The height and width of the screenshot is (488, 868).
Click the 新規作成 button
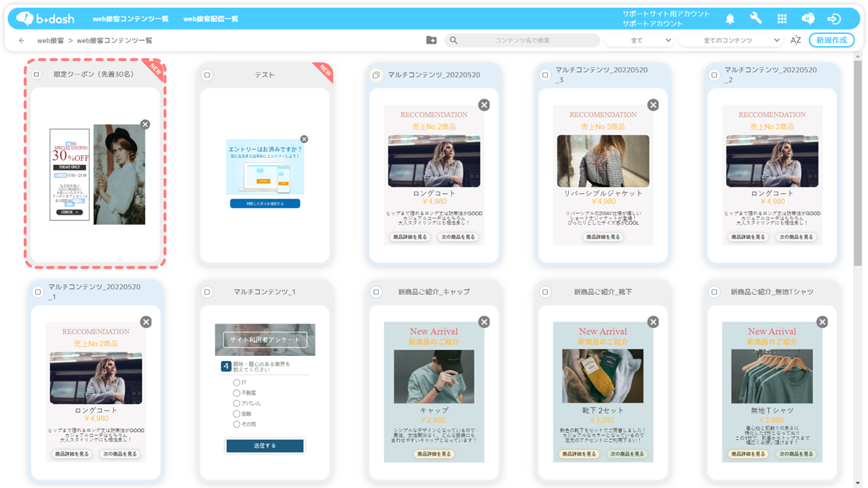coord(831,40)
